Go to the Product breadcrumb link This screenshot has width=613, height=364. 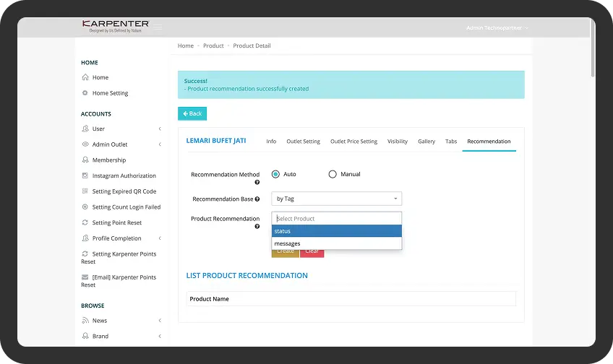coord(213,45)
